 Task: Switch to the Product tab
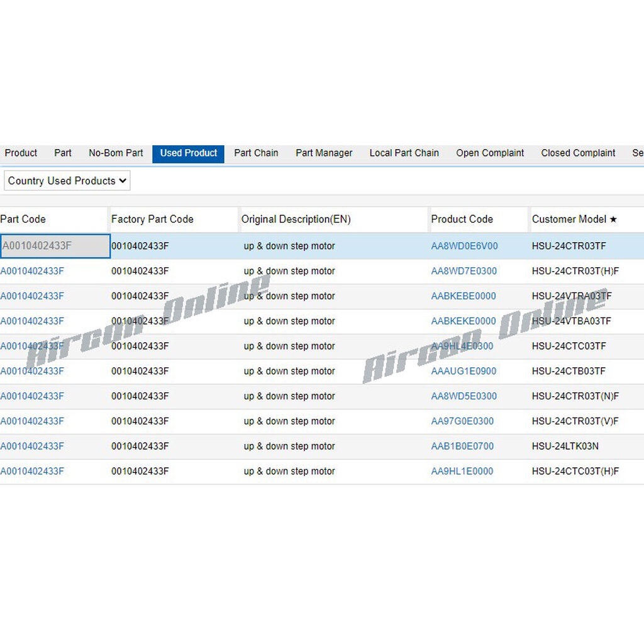(x=21, y=153)
